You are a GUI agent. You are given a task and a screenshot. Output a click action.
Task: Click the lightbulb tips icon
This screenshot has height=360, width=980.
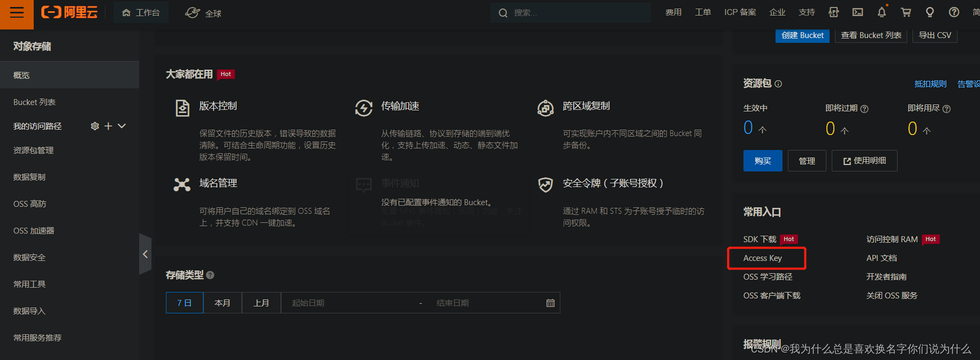[x=930, y=12]
